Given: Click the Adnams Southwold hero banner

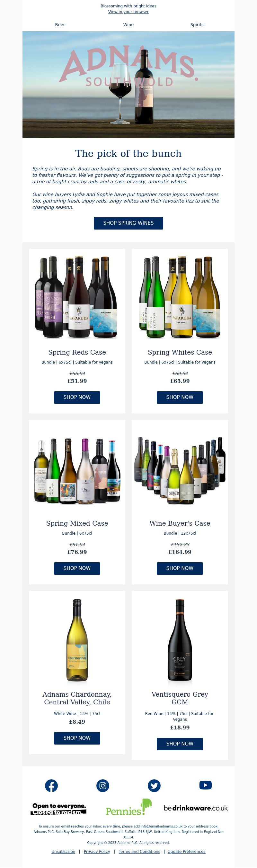Looking at the screenshot, I should coord(128,85).
